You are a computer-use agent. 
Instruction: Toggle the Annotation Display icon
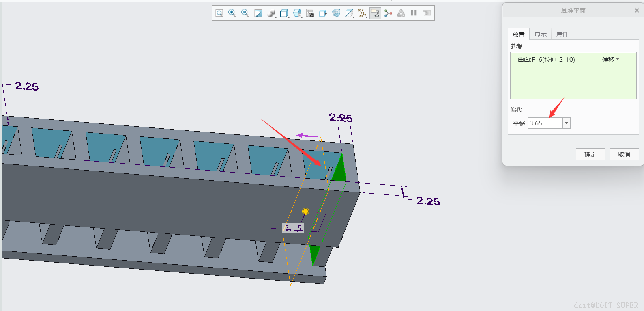(375, 13)
